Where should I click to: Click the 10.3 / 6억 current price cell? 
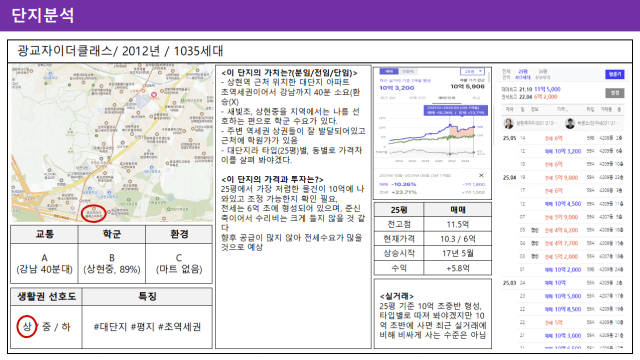(457, 239)
